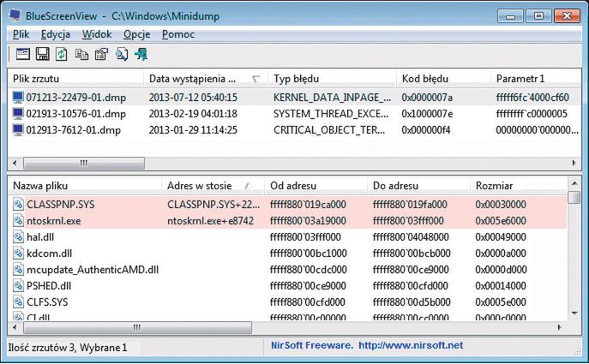
Task: Click the 0x0000007a error code
Action: pos(427,98)
